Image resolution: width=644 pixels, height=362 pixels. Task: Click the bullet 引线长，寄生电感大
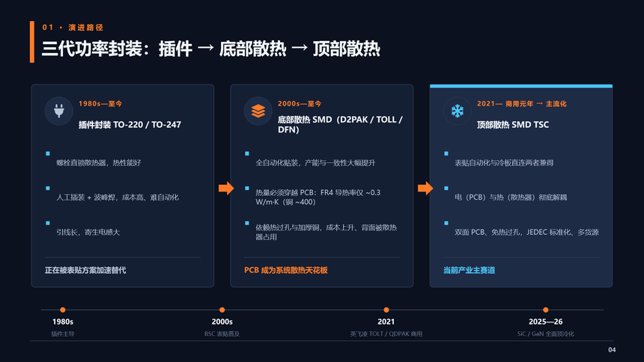pyautogui.click(x=88, y=233)
